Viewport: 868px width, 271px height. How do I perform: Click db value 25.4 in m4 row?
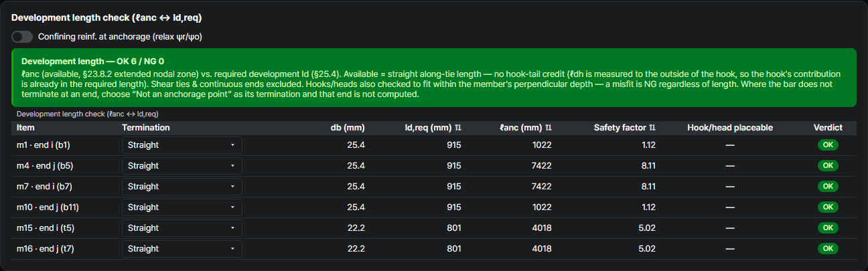tap(356, 166)
